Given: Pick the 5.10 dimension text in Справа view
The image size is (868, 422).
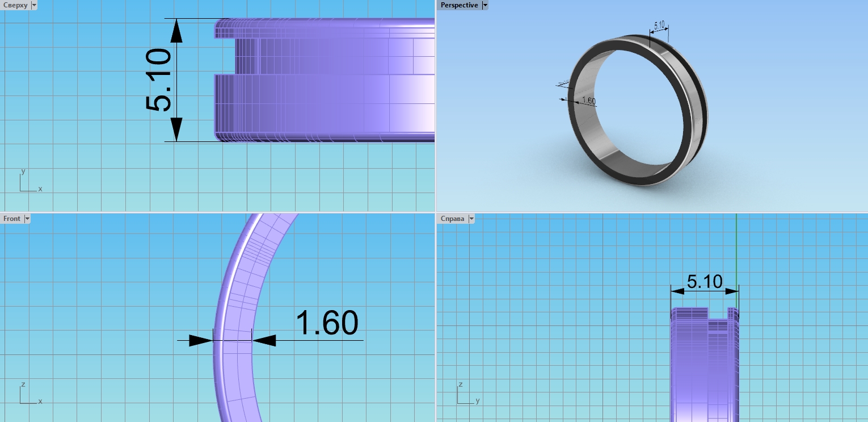Looking at the screenshot, I should tap(704, 282).
